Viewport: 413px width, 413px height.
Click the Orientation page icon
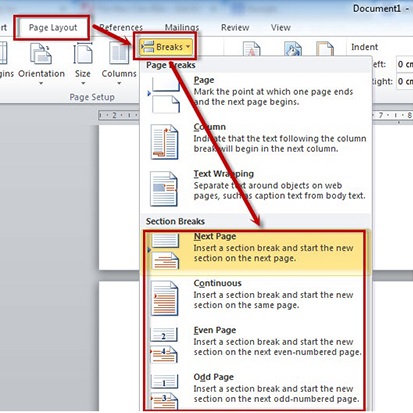click(41, 53)
